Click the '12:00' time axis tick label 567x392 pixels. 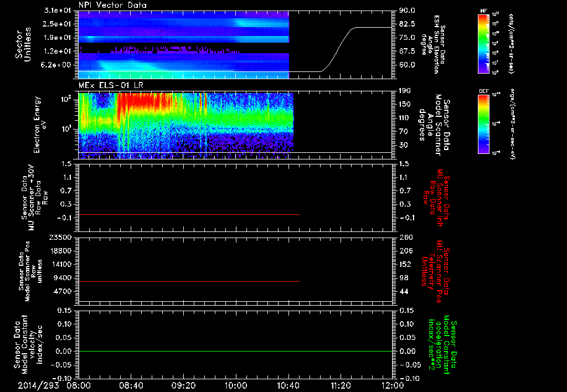tap(393, 385)
